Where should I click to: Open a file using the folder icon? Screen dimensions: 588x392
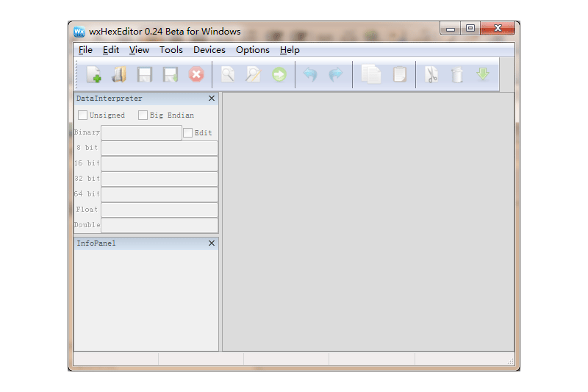(119, 74)
